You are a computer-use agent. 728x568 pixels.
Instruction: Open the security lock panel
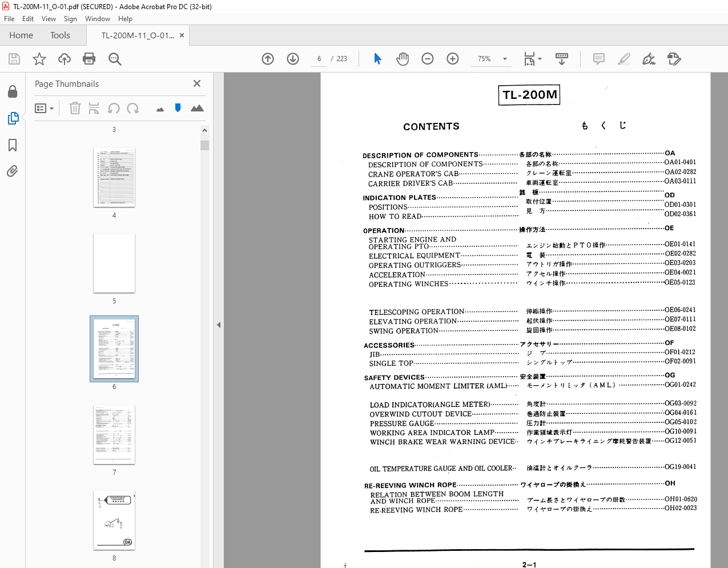(x=13, y=91)
